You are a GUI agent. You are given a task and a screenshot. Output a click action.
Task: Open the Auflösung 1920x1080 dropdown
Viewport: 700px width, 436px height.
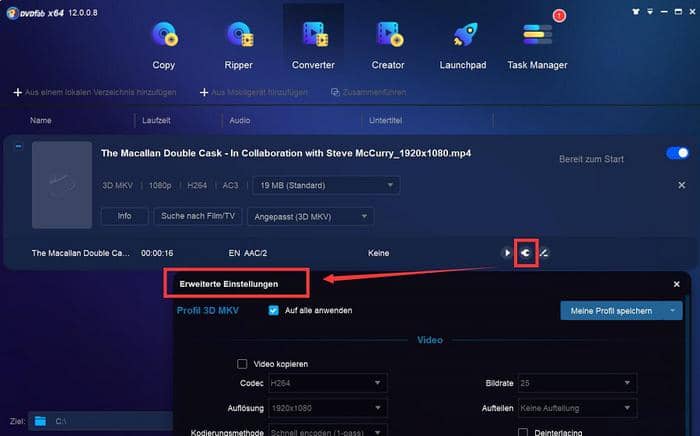point(327,408)
